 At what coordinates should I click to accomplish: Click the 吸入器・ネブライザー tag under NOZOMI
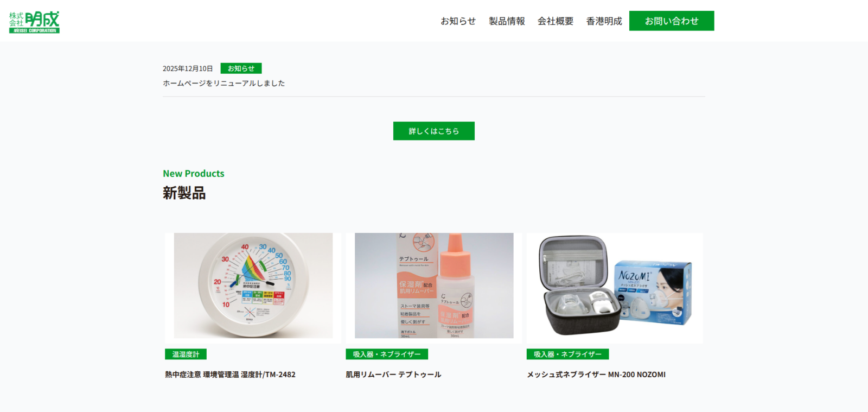pos(567,354)
